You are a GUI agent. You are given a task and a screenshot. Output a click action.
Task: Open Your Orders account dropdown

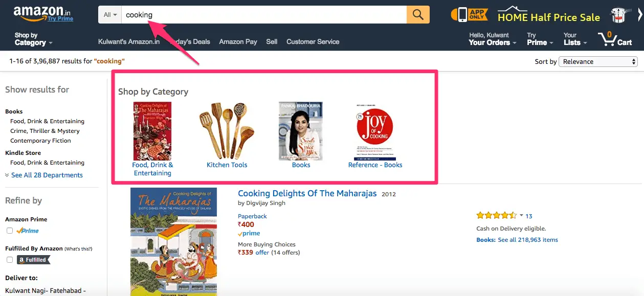pyautogui.click(x=493, y=39)
